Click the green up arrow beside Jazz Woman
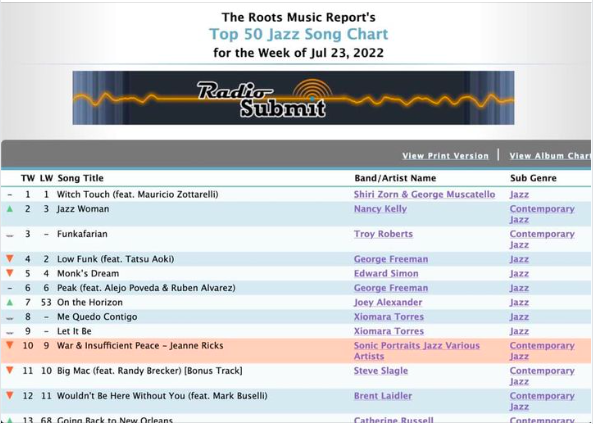Viewport: 593px width, 424px height. pyautogui.click(x=10, y=209)
